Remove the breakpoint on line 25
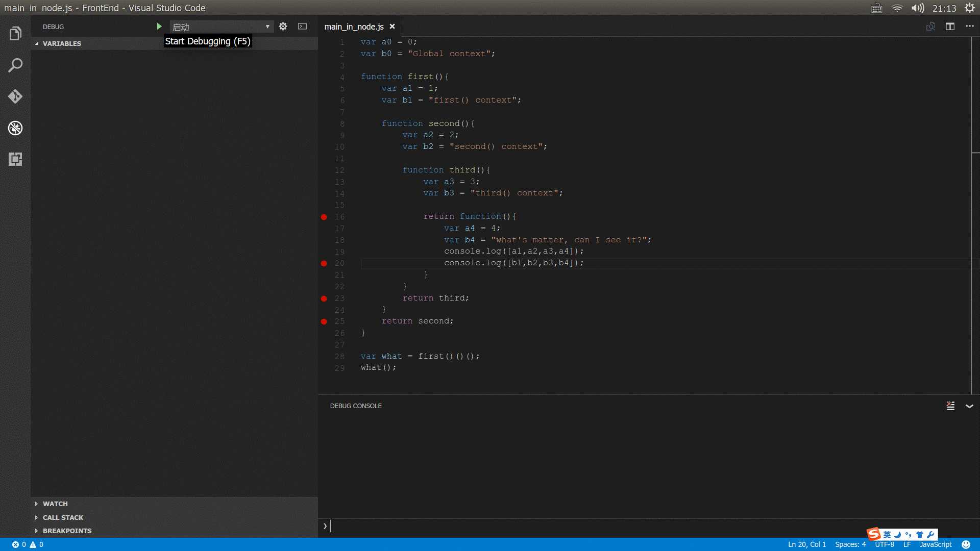The image size is (980, 551). tap(324, 321)
